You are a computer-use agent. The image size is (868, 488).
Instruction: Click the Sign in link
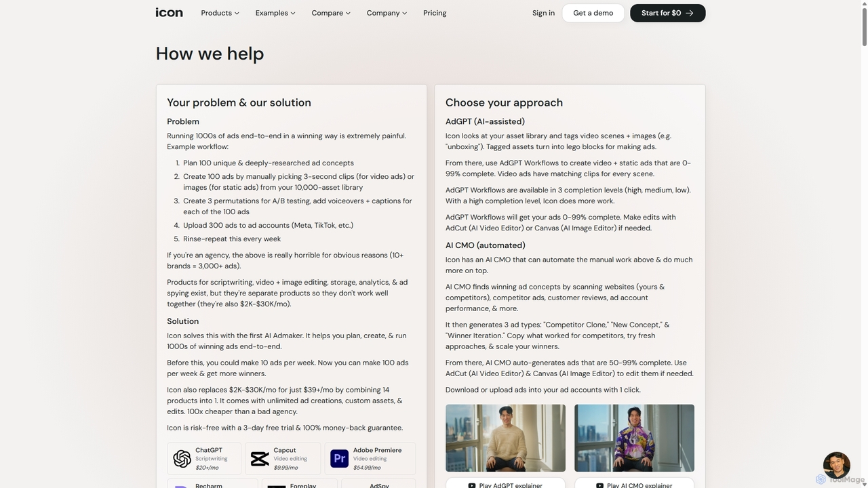point(543,13)
